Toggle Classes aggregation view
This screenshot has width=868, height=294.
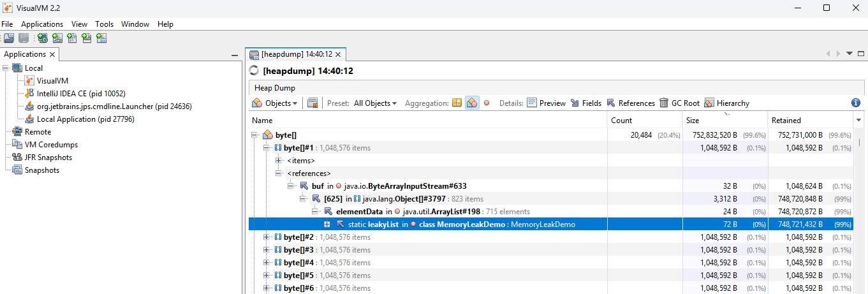tap(472, 103)
